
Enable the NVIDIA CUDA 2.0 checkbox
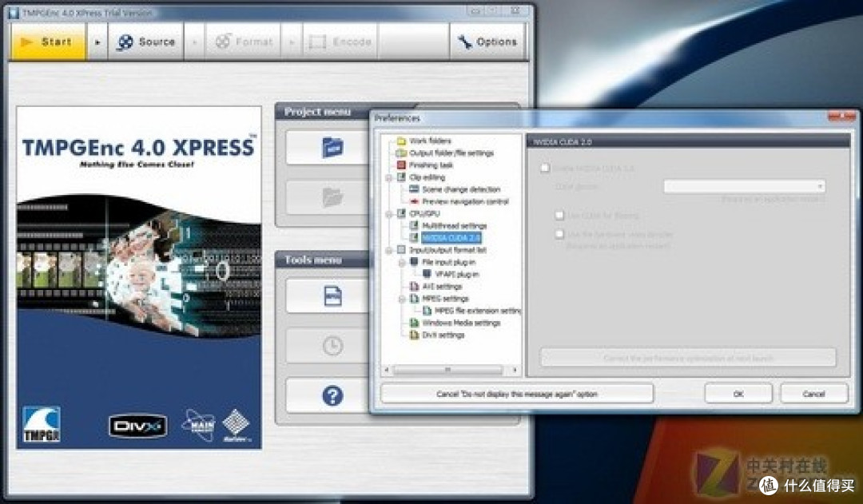pos(545,168)
